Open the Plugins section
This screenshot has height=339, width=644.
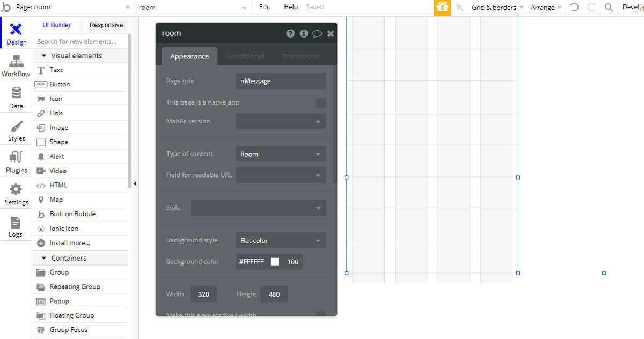(x=16, y=162)
